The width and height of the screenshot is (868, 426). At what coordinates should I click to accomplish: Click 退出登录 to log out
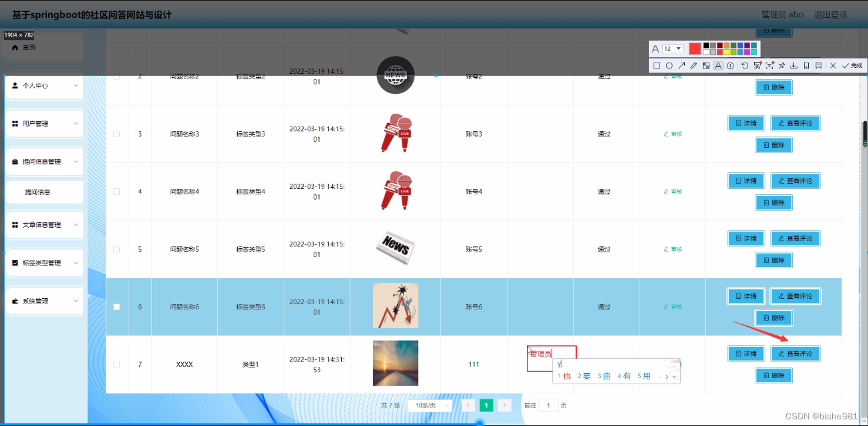tap(830, 14)
